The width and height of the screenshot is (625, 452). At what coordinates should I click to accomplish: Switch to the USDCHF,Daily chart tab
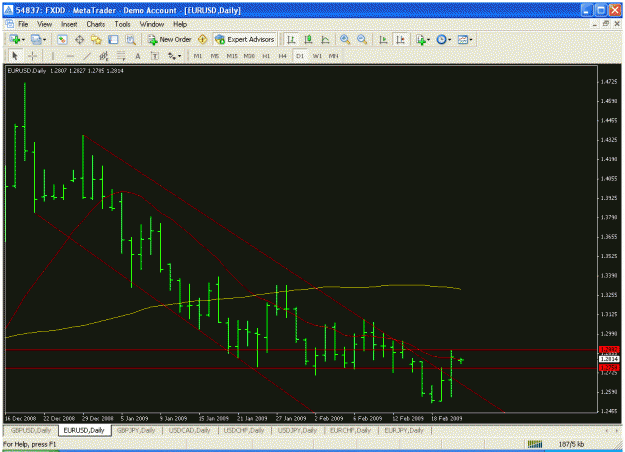[244, 430]
